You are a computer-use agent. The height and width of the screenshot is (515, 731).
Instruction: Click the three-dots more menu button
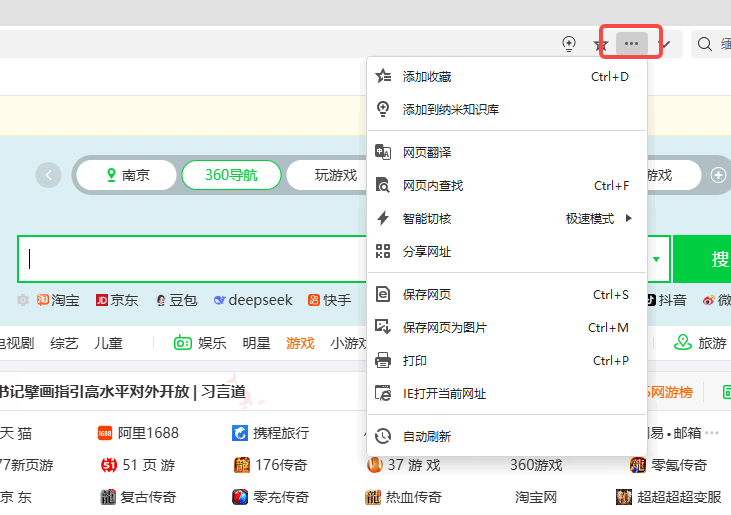[631, 44]
